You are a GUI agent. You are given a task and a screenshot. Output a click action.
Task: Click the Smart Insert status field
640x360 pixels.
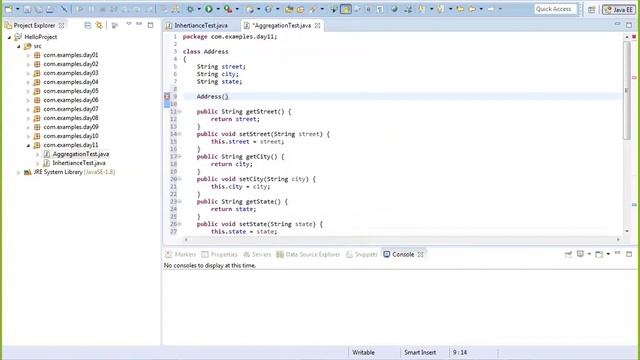[x=420, y=352]
